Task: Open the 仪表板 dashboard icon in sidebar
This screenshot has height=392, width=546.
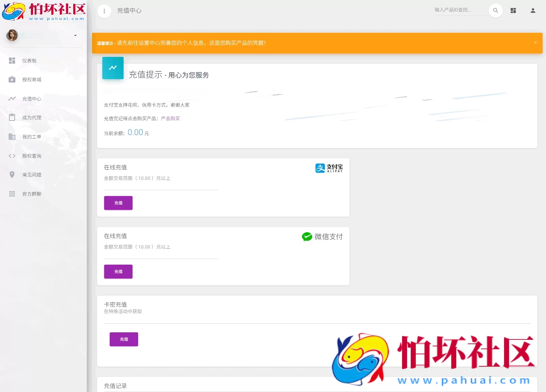Action: click(12, 61)
